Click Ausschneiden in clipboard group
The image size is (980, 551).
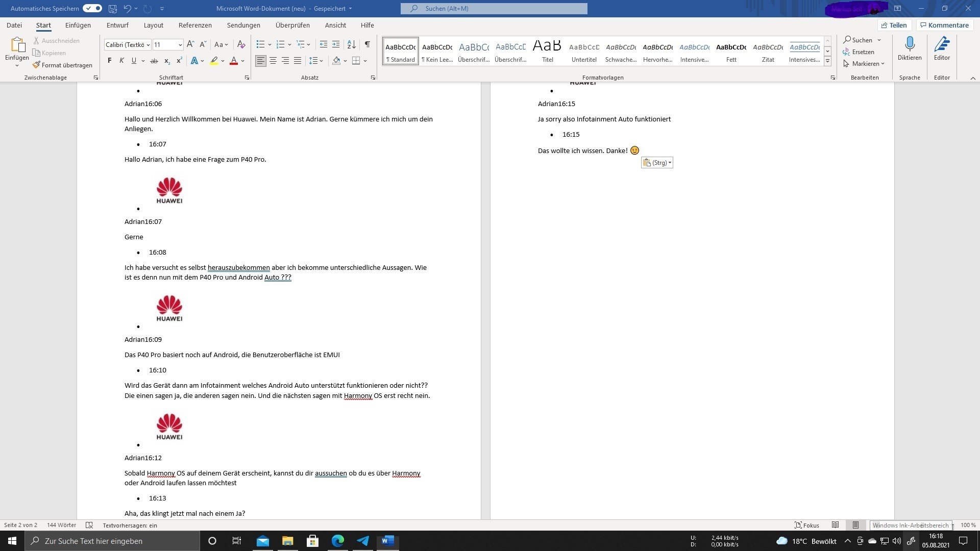click(x=56, y=41)
